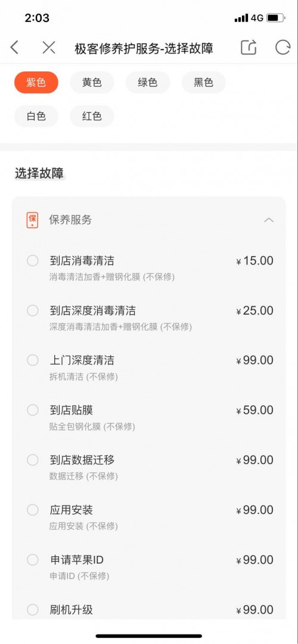Select the 黑色 color chip
298x644 pixels.
[x=203, y=83]
